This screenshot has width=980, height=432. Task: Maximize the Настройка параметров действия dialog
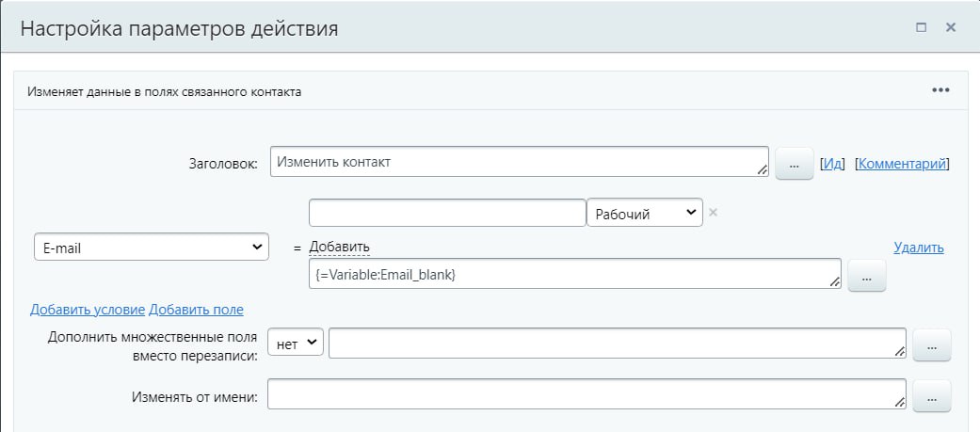[922, 28]
